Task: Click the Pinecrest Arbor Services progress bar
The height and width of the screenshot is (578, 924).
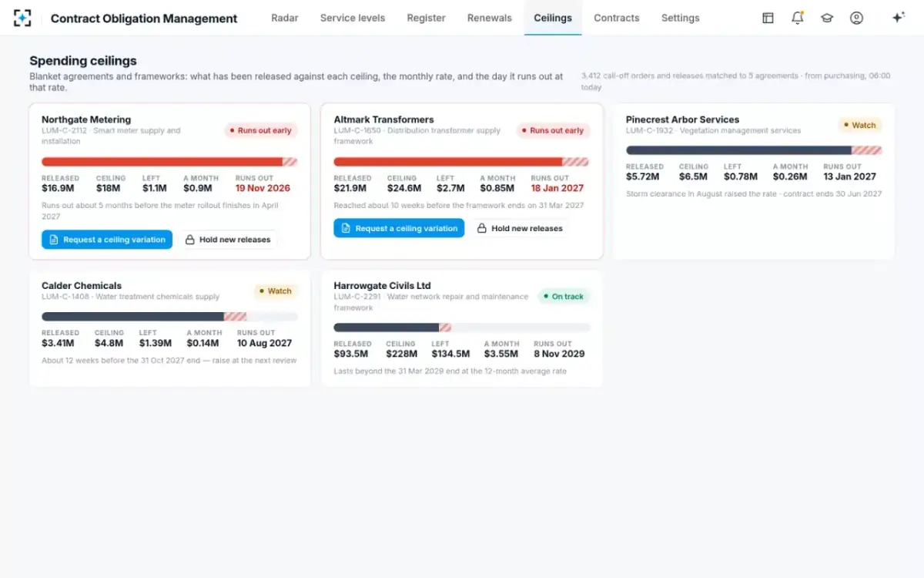Action: 754,150
